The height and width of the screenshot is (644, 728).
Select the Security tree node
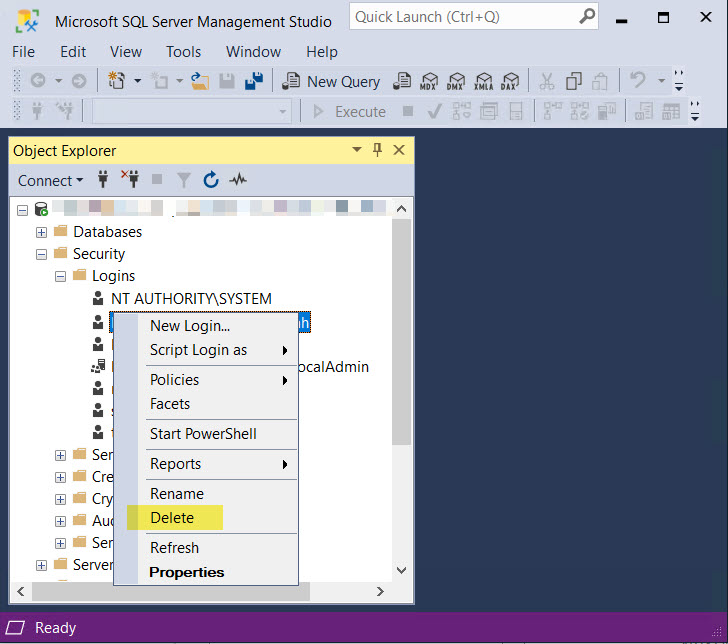[x=99, y=254]
